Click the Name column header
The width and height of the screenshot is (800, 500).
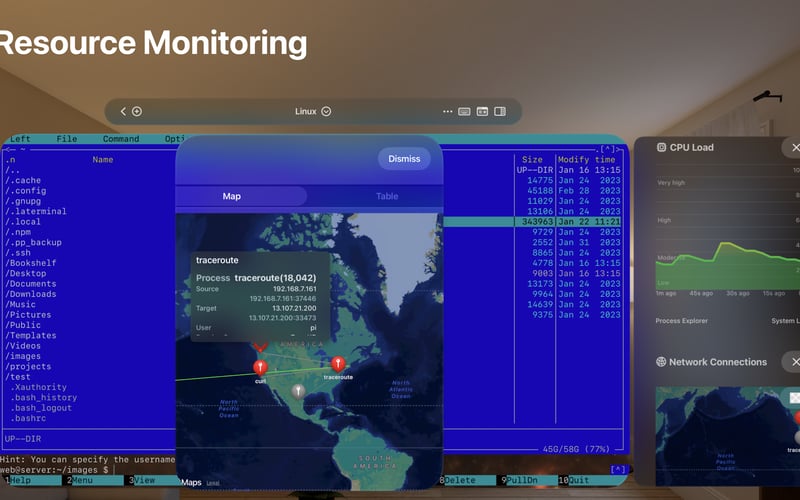point(103,160)
